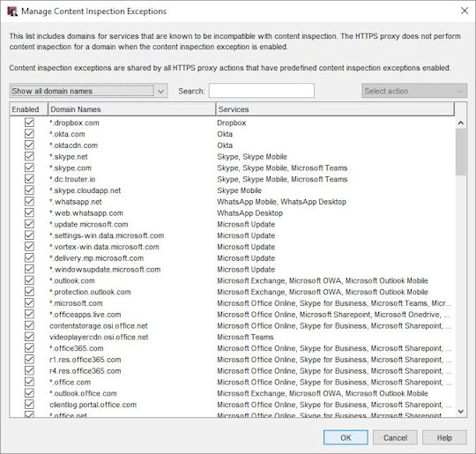The width and height of the screenshot is (476, 454).
Task: Uncheck the *.web.whatsapp.com exception
Action: [x=29, y=212]
